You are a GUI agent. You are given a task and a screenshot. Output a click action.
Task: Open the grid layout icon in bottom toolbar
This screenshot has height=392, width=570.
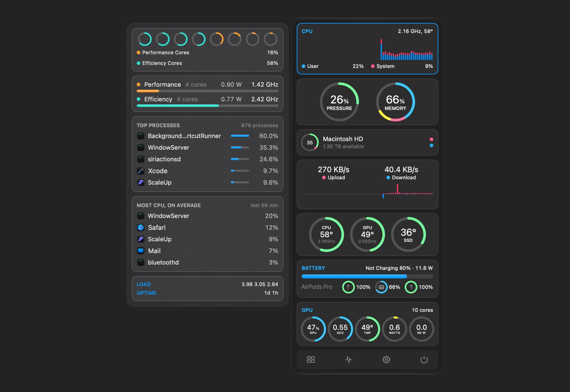point(311,360)
